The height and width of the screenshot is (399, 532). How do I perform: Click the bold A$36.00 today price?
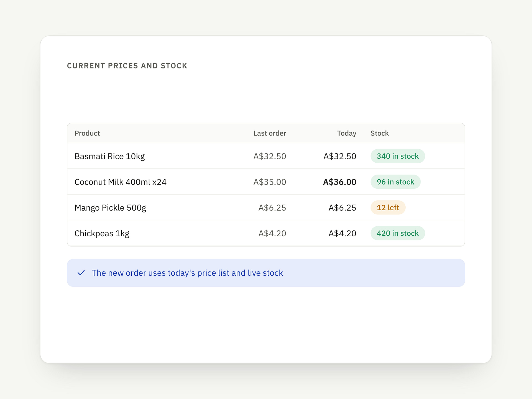[340, 182]
